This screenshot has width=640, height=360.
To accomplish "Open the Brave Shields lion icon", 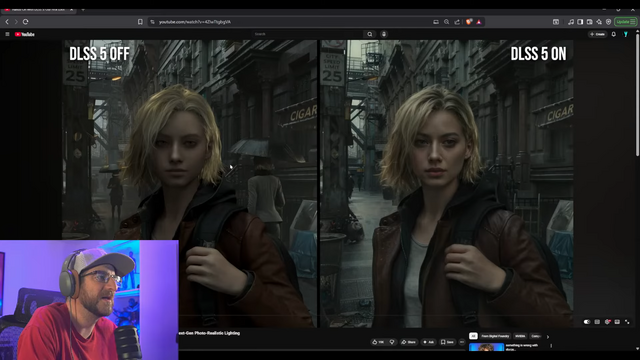I will (x=469, y=22).
